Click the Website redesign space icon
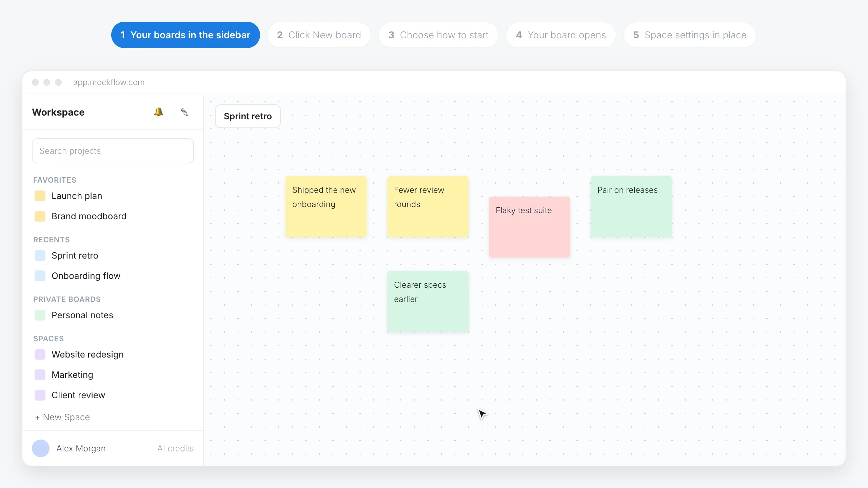The height and width of the screenshot is (488, 868). 40,354
